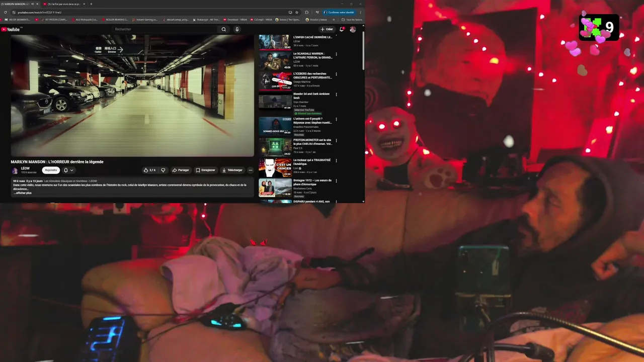Click the Enquêtes Paranormales channel name
Image resolution: width=644 pixels, height=362 pixels.
pyautogui.click(x=305, y=127)
